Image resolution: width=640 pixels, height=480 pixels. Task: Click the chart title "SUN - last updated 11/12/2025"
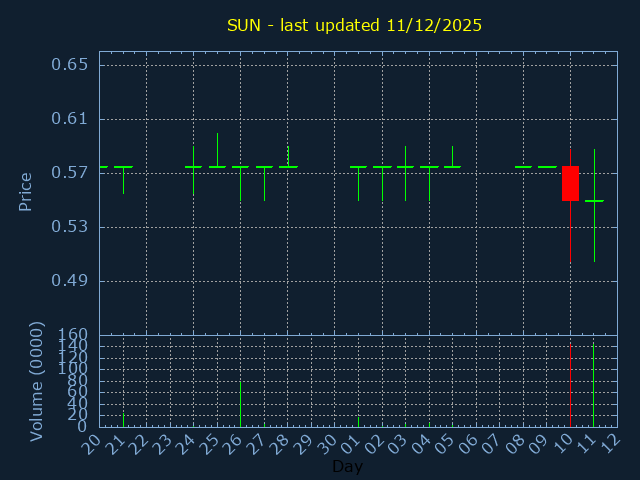354,25
